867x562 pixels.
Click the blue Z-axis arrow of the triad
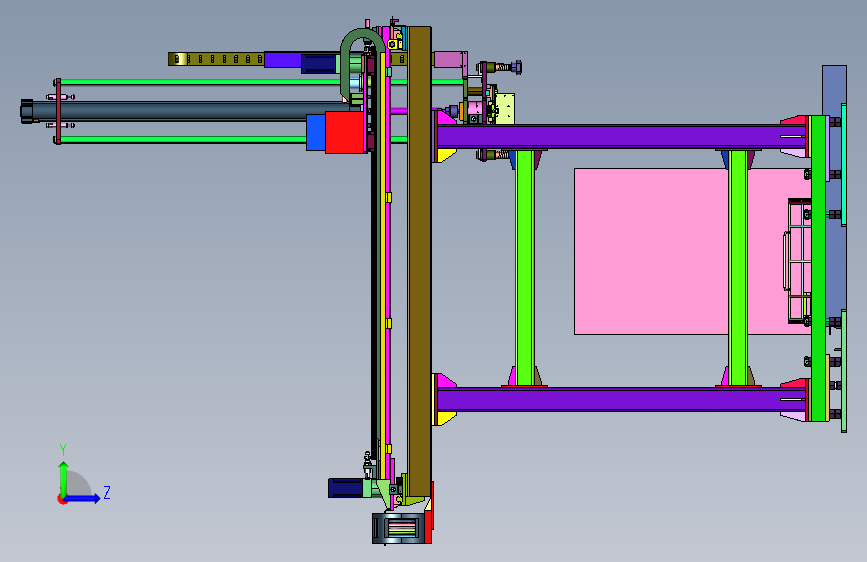pyautogui.click(x=83, y=498)
